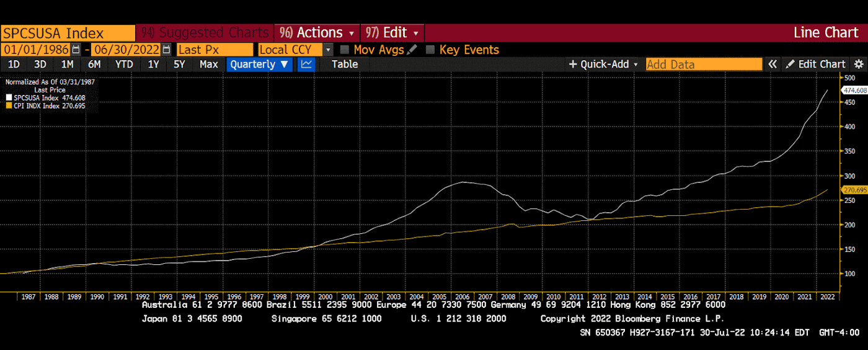Click 270.695 price tag on axis
Screen dimensions: 868x350
854,190
